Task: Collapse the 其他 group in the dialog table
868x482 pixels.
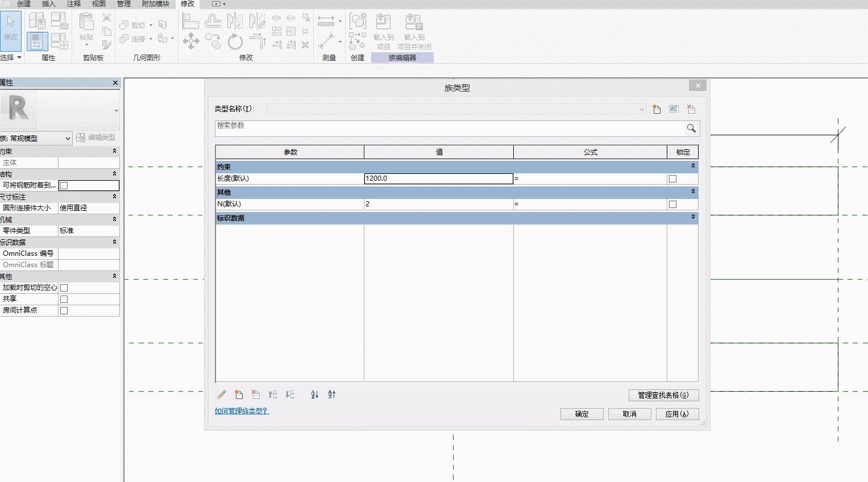Action: pos(693,192)
